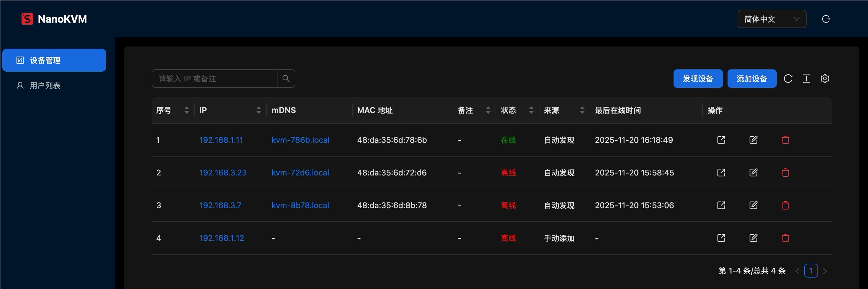Image resolution: width=868 pixels, height=289 pixels.
Task: Open device 192.168.1.11 in new window
Action: pyautogui.click(x=721, y=140)
